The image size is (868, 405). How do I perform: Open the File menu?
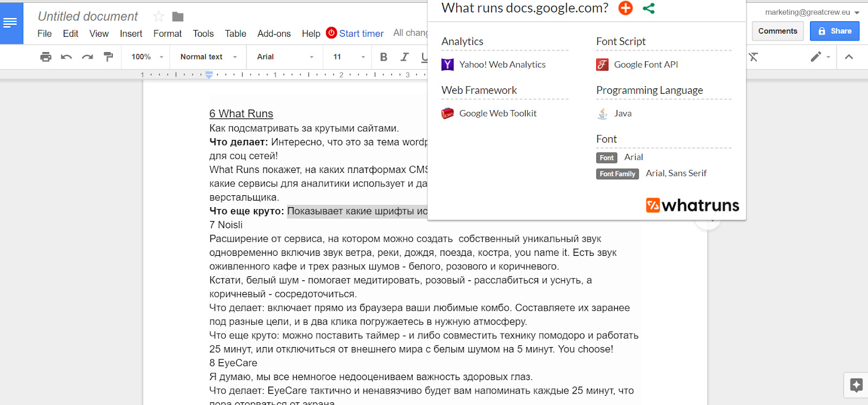44,34
